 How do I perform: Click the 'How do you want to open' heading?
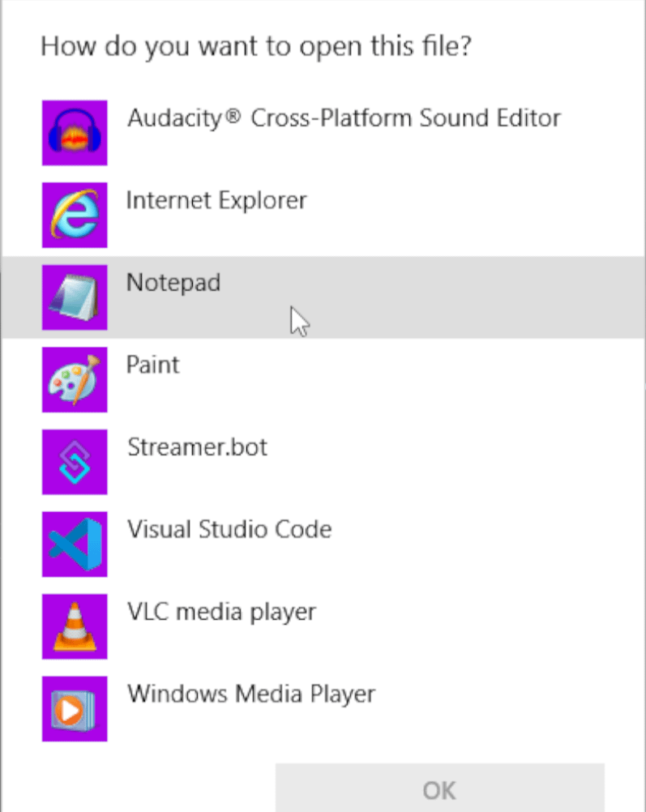256,45
